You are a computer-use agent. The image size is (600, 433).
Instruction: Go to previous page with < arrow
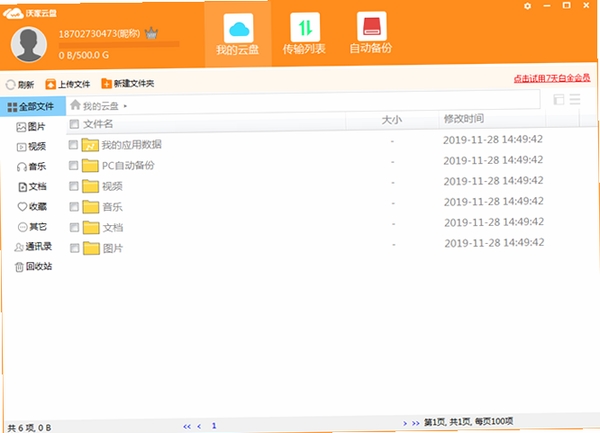[199, 426]
